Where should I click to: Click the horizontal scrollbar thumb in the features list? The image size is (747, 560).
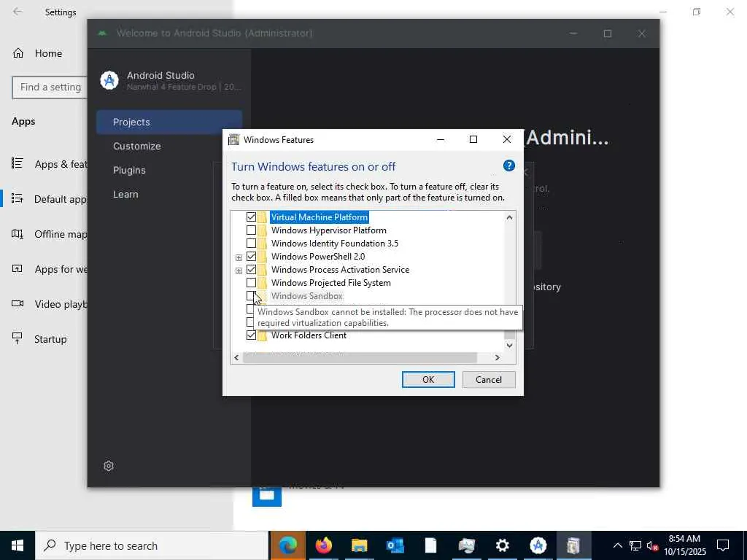pyautogui.click(x=360, y=357)
